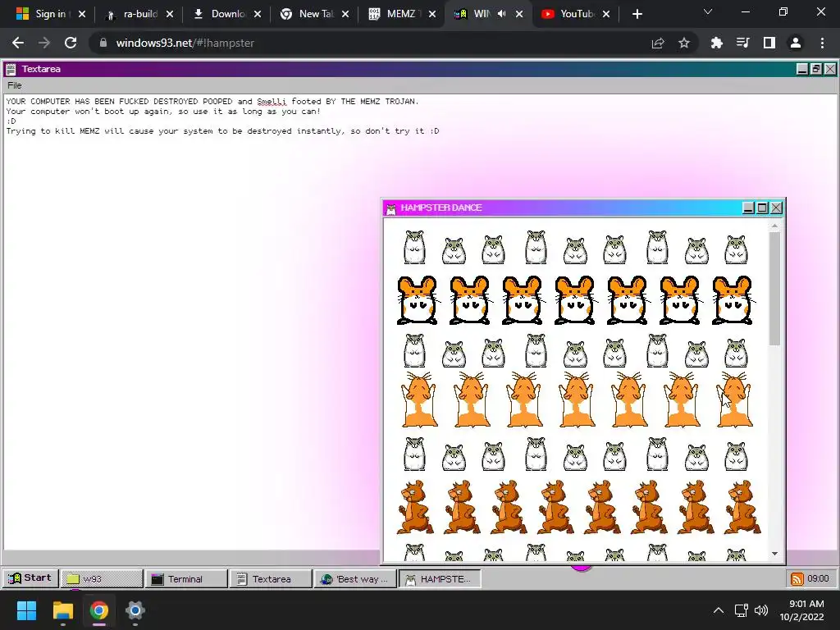Screen dimensions: 840x630
Task: Open the network icon in system tray
Action: [x=742, y=610]
